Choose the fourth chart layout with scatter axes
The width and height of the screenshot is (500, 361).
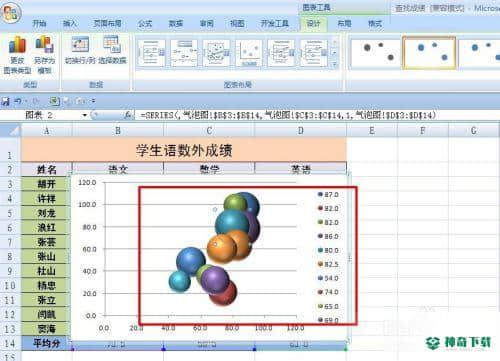[249, 53]
